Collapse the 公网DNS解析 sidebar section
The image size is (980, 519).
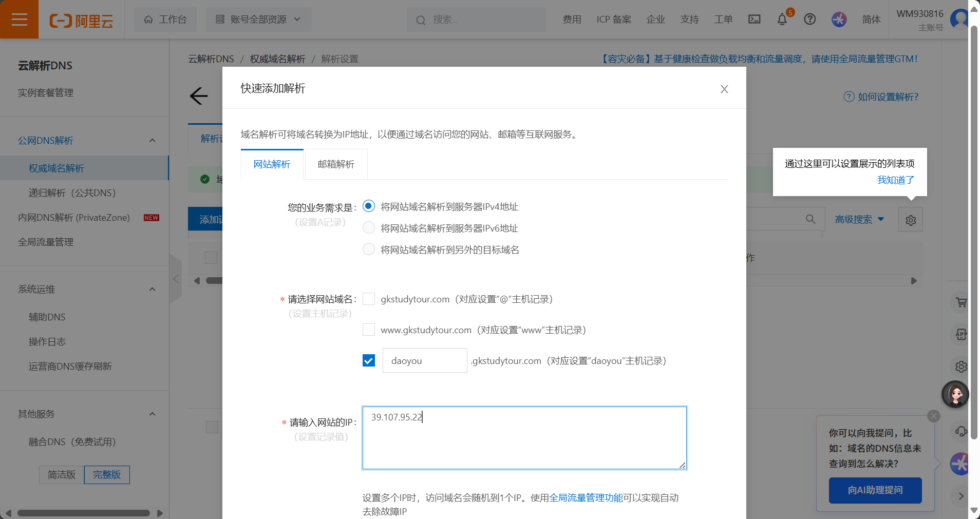[x=152, y=141]
